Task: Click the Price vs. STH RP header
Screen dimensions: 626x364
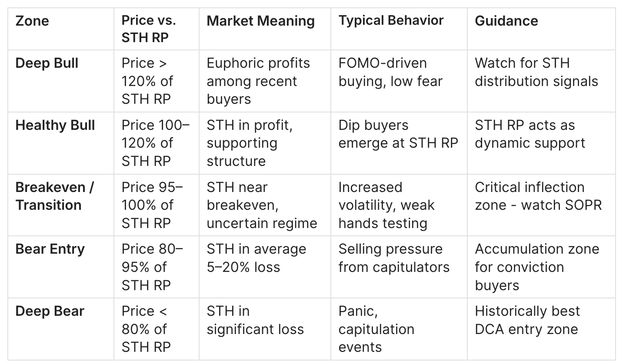Action: point(149,29)
